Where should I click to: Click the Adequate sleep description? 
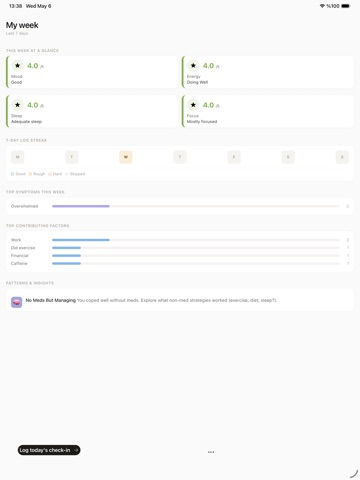(26, 122)
